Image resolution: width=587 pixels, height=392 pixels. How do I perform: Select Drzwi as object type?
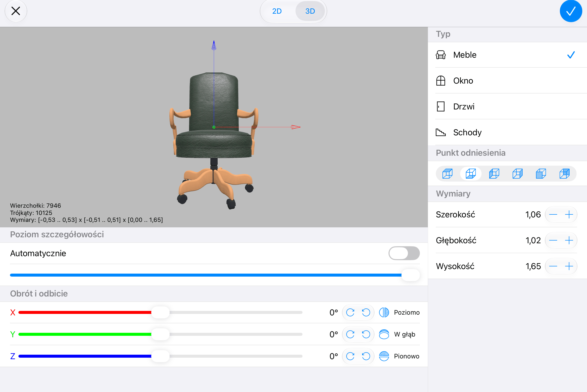tap(507, 106)
